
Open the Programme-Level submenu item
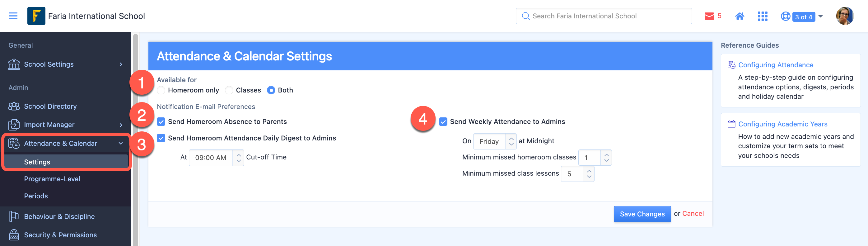click(52, 179)
